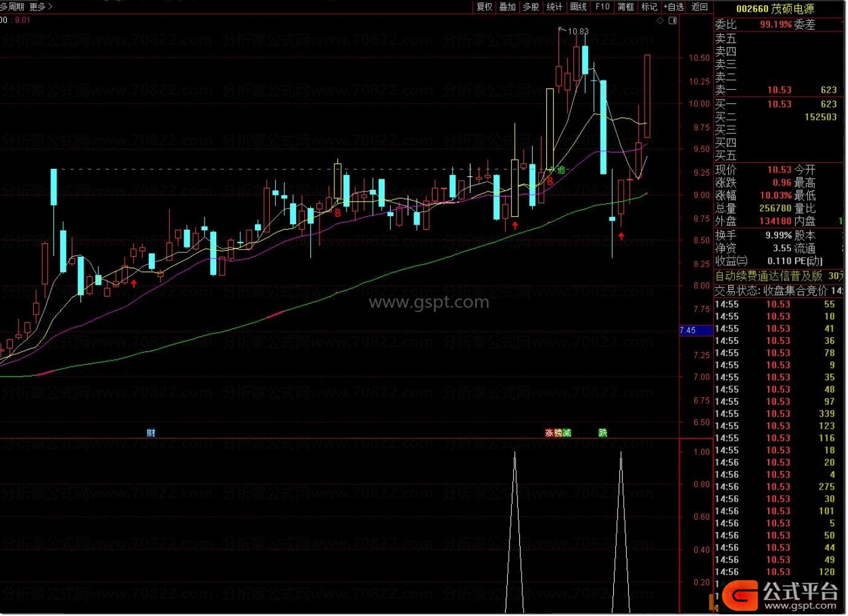Click the 现价 10.53 value
This screenshot has width=848, height=616.
point(779,170)
